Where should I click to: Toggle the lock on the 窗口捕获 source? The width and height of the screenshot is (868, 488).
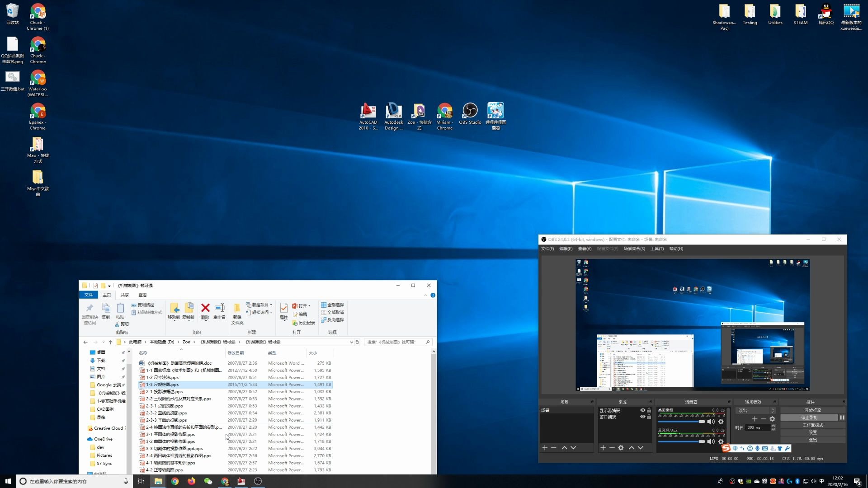pos(649,417)
